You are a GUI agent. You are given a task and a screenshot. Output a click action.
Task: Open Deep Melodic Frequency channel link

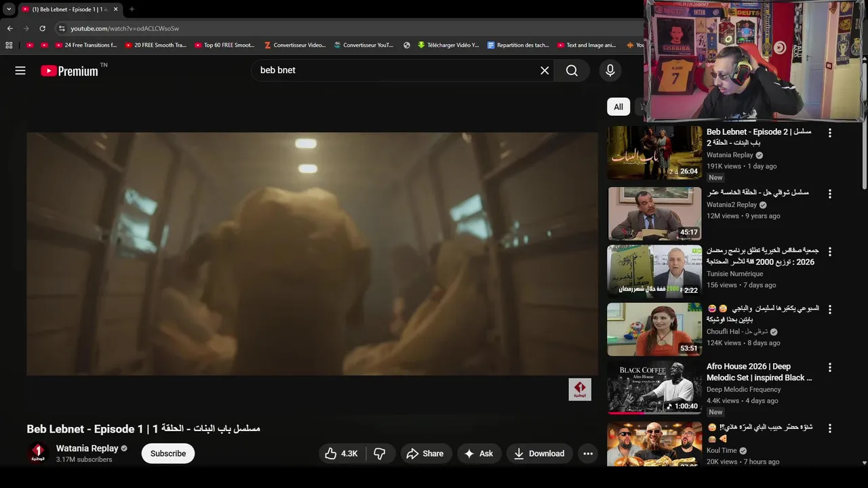[744, 390]
